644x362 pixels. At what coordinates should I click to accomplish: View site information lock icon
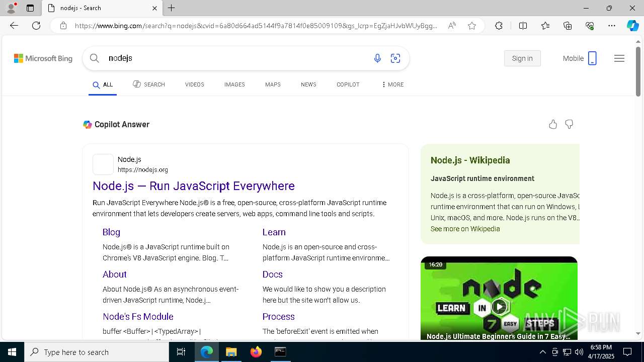(63, 26)
